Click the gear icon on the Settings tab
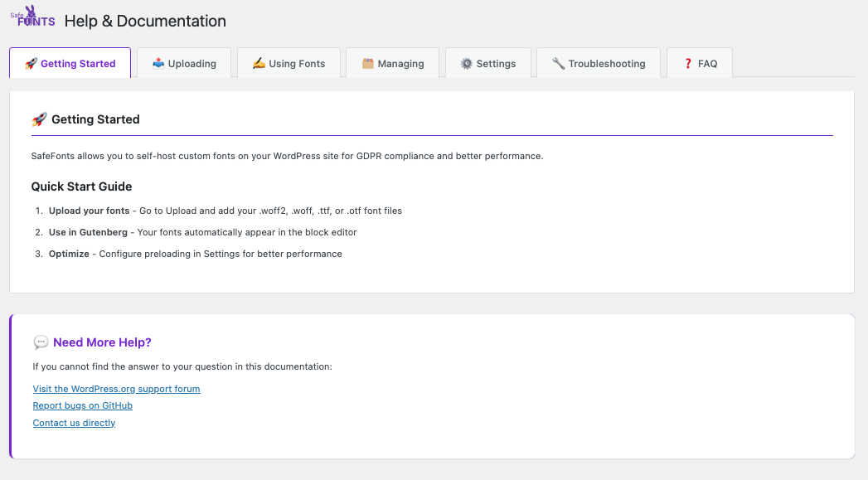 click(467, 62)
